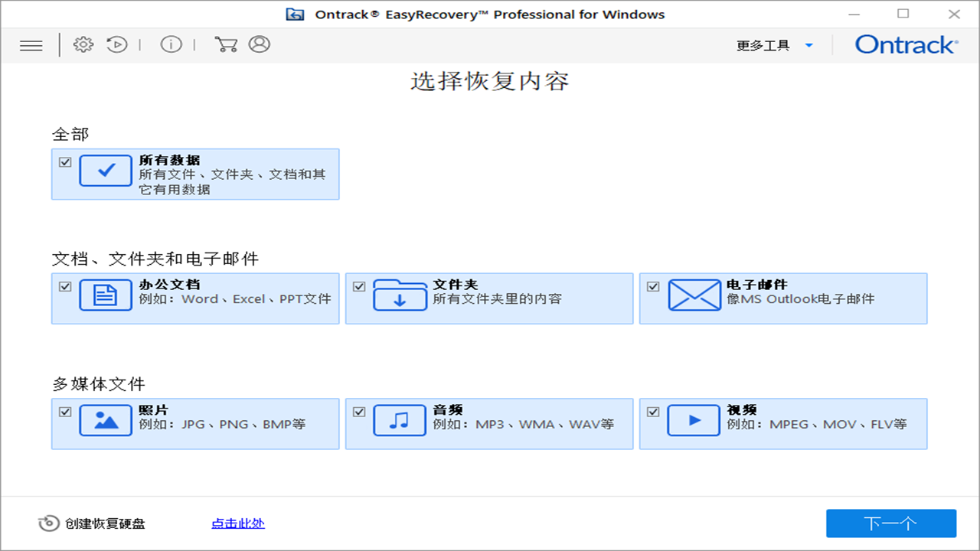Expand the 更多工具 dropdown
Image resolution: width=980 pixels, height=551 pixels.
tap(775, 45)
